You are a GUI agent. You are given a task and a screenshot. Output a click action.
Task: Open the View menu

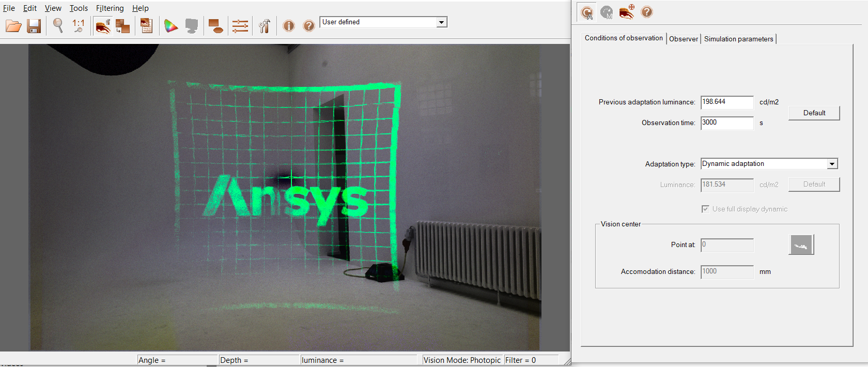coord(53,8)
